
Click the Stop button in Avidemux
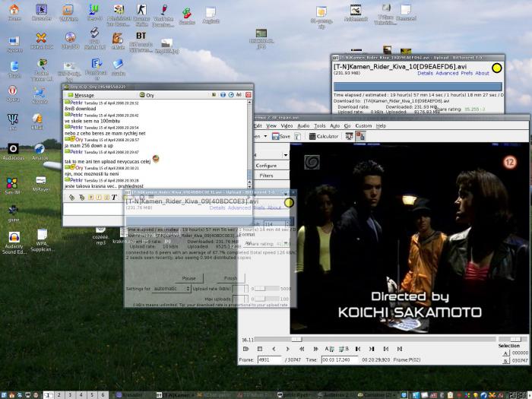(260, 349)
